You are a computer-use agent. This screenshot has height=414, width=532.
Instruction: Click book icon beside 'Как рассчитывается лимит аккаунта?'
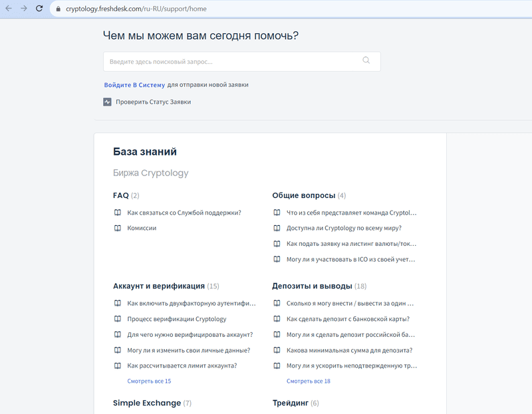coord(118,366)
